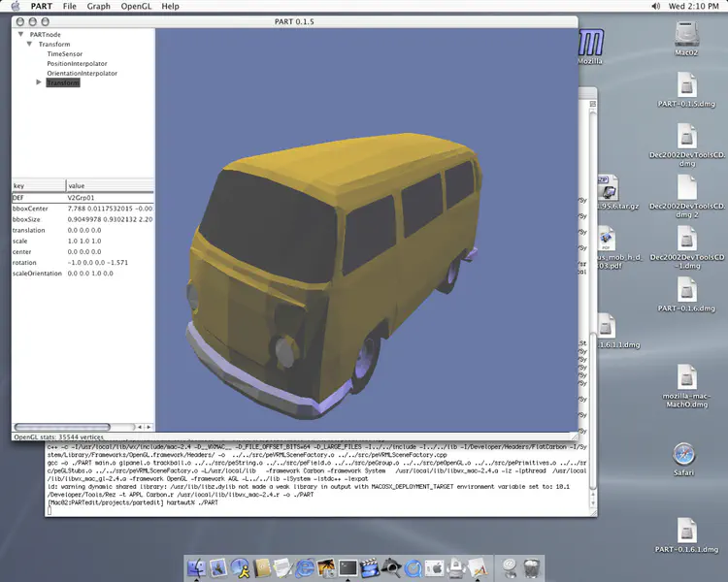728x582 pixels.
Task: Open the Trash in the Dock
Action: (x=531, y=567)
